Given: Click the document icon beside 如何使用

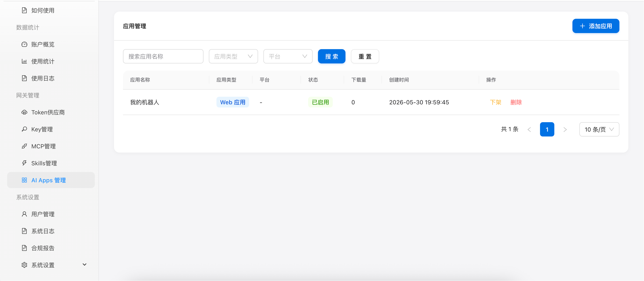Looking at the screenshot, I should click(x=24, y=10).
